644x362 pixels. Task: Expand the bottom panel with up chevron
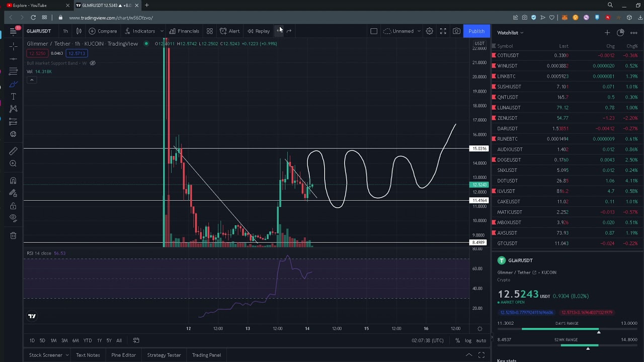click(x=468, y=355)
